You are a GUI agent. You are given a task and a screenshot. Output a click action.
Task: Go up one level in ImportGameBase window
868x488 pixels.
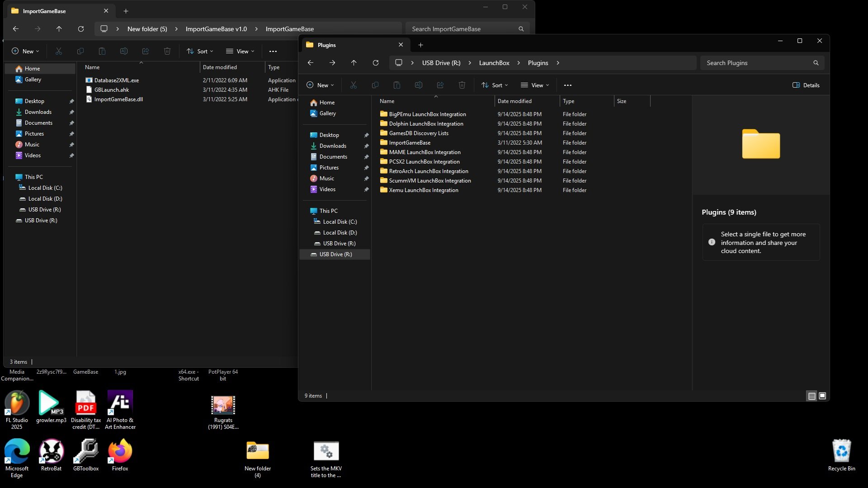pyautogui.click(x=59, y=29)
